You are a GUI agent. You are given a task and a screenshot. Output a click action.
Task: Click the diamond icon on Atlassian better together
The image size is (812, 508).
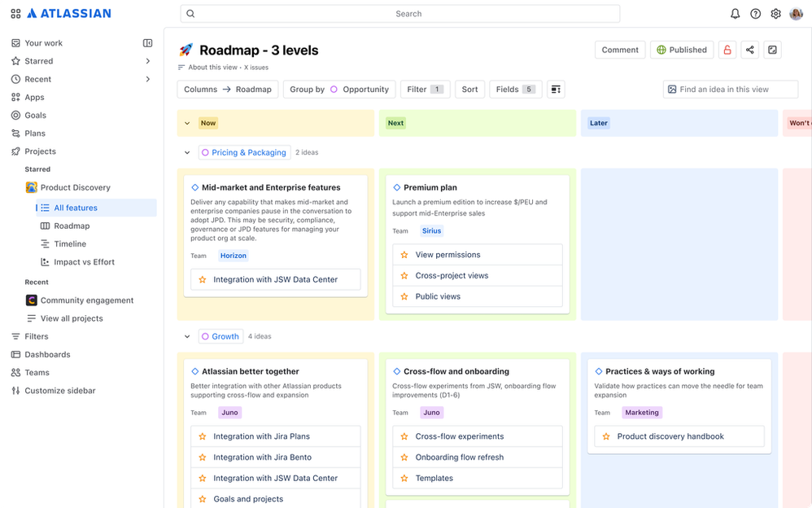click(x=195, y=371)
